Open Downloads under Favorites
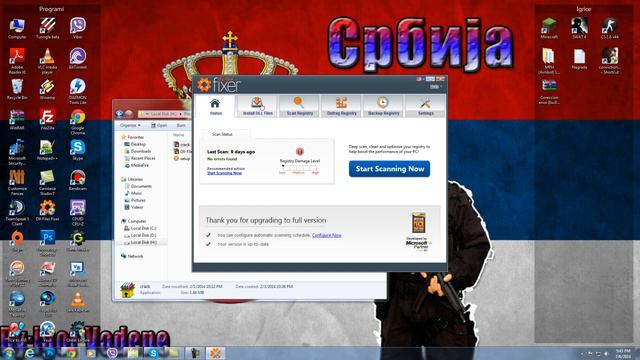 pyautogui.click(x=138, y=151)
